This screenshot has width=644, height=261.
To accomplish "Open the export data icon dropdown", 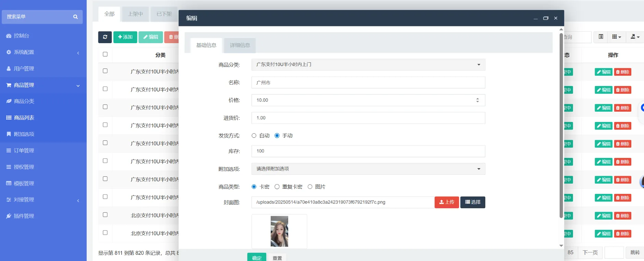I will point(635,37).
